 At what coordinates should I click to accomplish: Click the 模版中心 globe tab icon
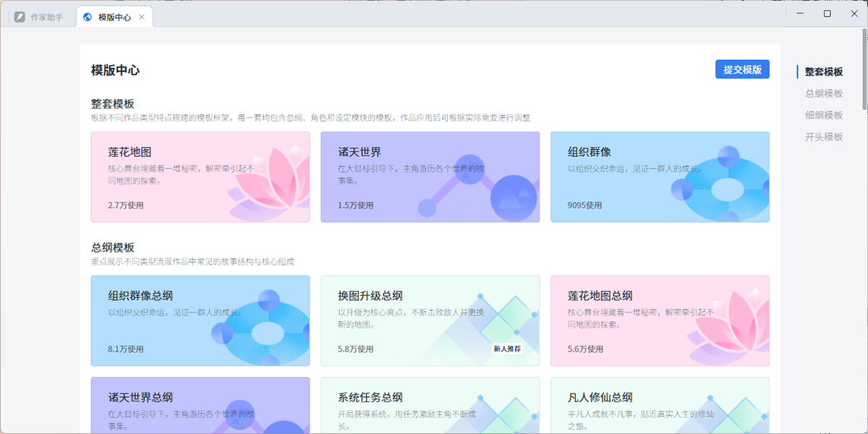click(x=88, y=17)
